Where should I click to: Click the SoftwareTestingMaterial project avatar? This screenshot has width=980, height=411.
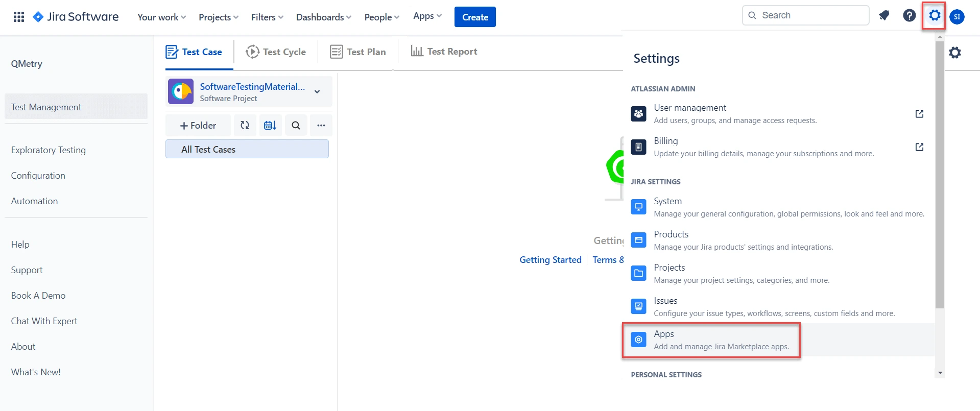(181, 91)
